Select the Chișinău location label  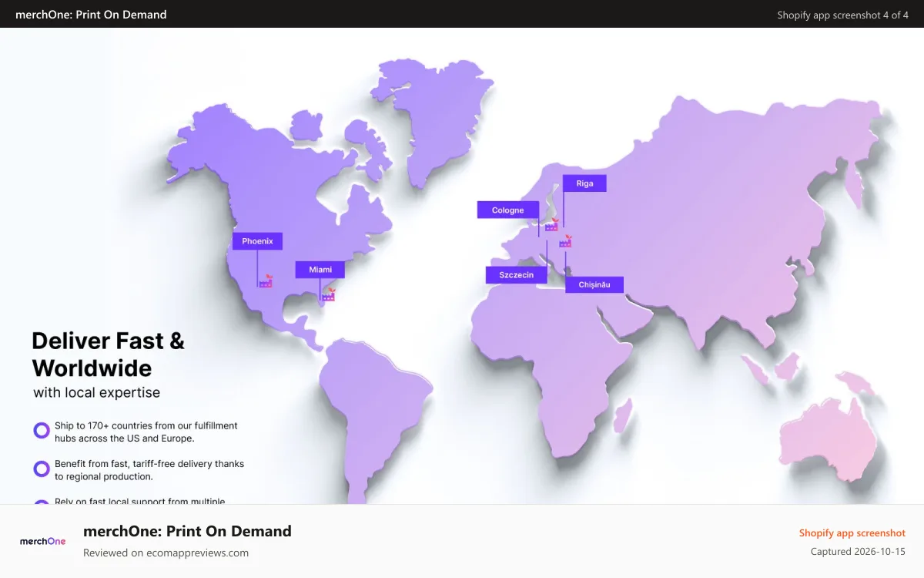[x=594, y=285]
